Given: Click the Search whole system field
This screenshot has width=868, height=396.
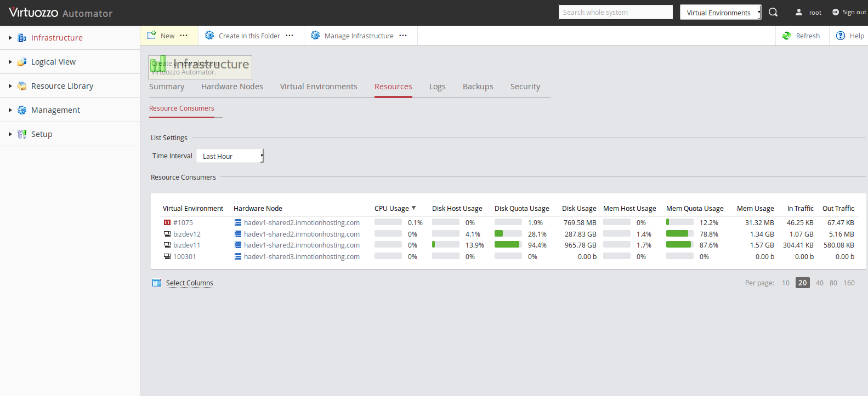Looking at the screenshot, I should click(x=615, y=12).
